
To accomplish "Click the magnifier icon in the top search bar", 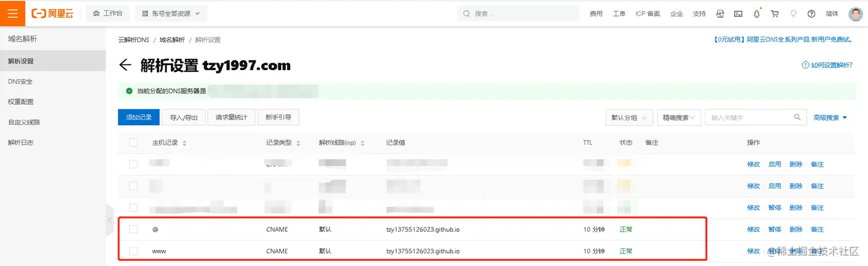I will (x=467, y=13).
